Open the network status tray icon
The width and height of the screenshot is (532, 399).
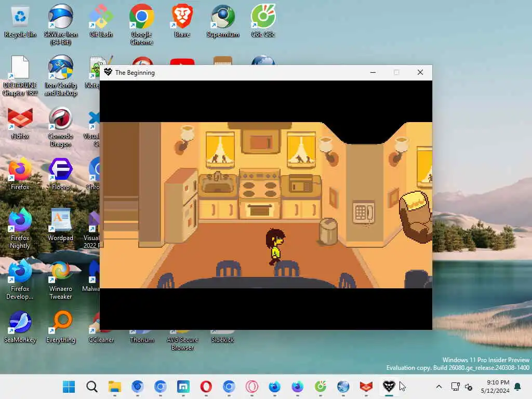(455, 387)
